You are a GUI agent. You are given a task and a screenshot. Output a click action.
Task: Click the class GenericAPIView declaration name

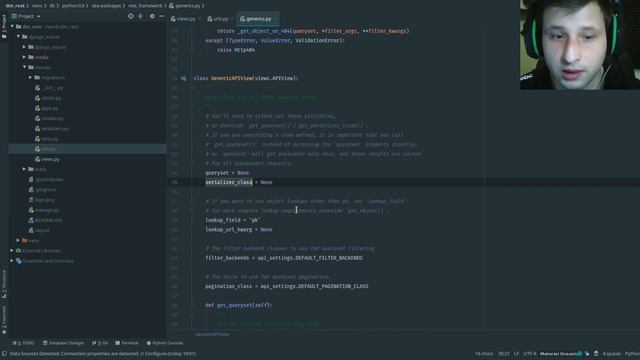coord(231,78)
